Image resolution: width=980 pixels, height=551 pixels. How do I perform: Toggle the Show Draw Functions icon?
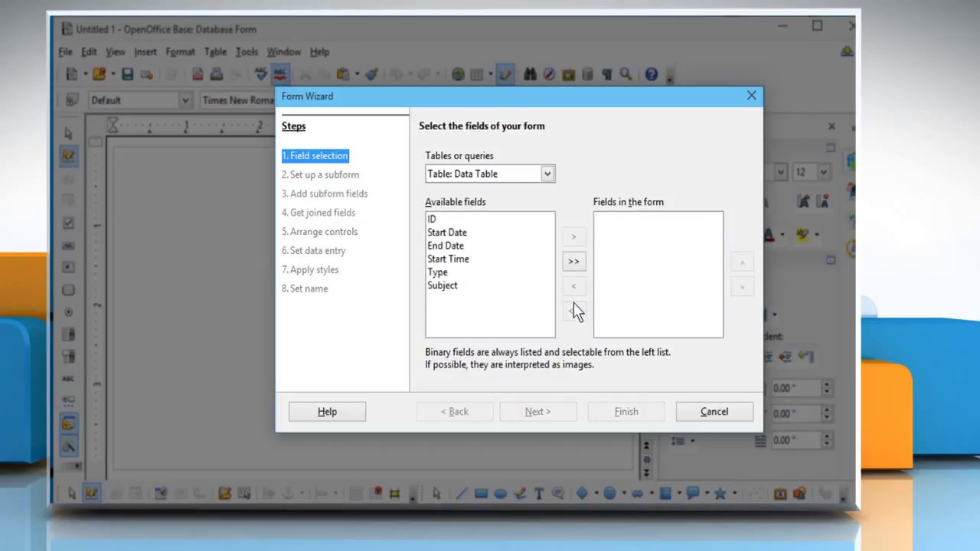coord(505,74)
